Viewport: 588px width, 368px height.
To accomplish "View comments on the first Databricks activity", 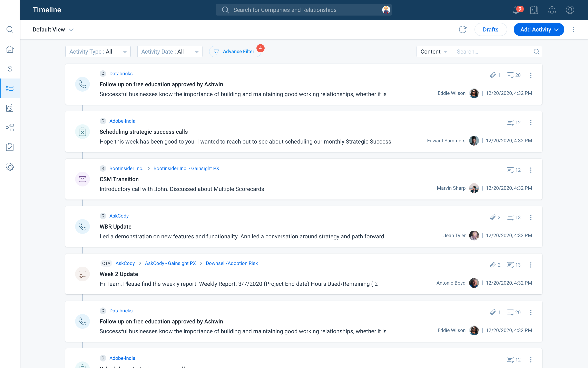I will [513, 75].
